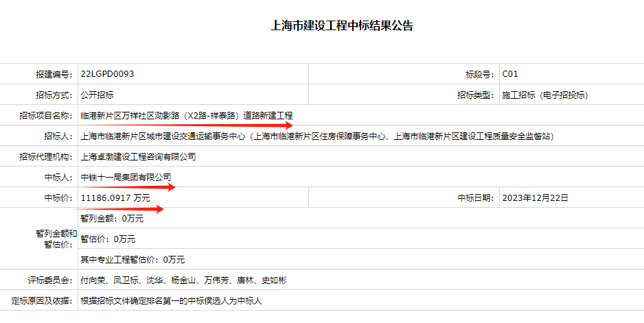Click the 招标方式 label
This screenshot has height=323, width=644.
coord(54,95)
